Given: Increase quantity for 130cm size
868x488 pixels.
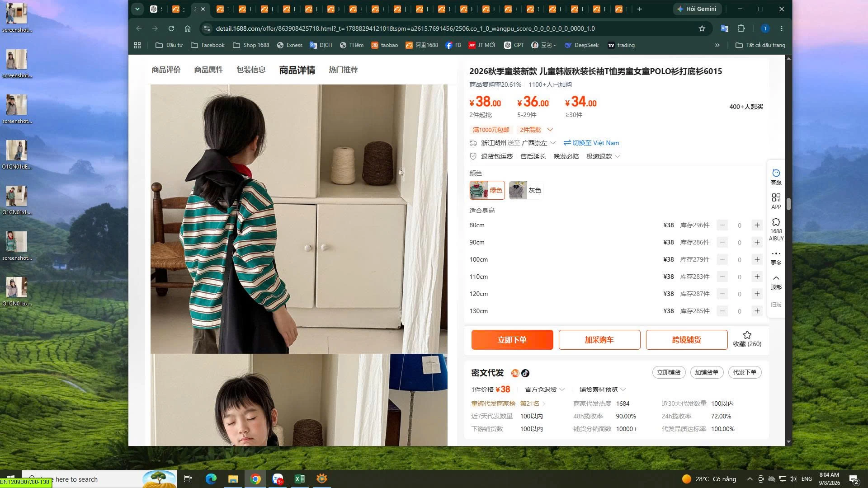Looking at the screenshot, I should 757,311.
